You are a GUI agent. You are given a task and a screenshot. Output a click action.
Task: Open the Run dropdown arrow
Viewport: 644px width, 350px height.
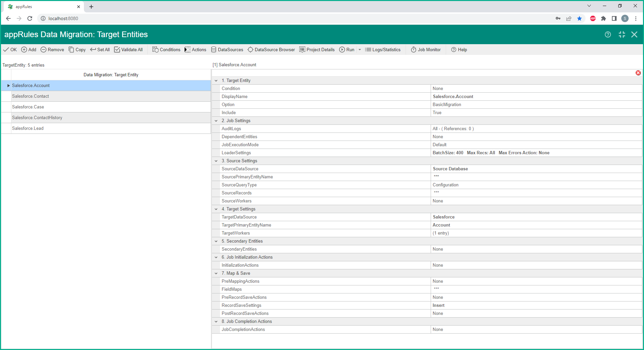[x=360, y=50]
